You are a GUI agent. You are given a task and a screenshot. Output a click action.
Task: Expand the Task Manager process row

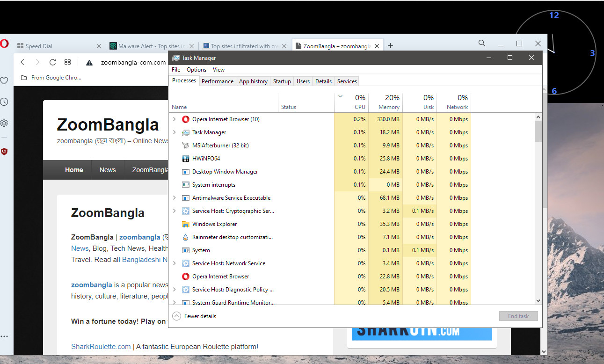[x=175, y=132]
